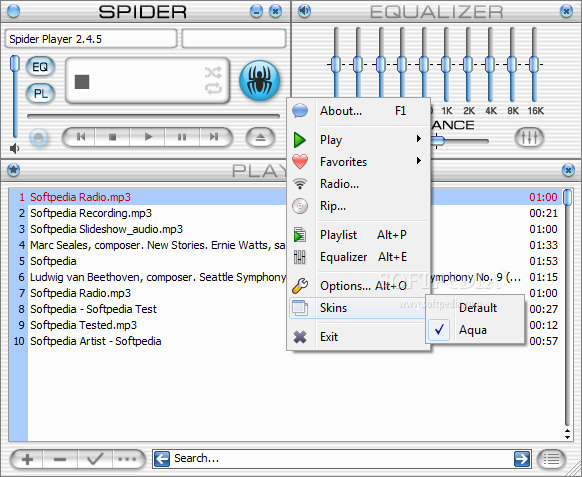Start playback with the play button
The image size is (582, 477).
(x=148, y=137)
